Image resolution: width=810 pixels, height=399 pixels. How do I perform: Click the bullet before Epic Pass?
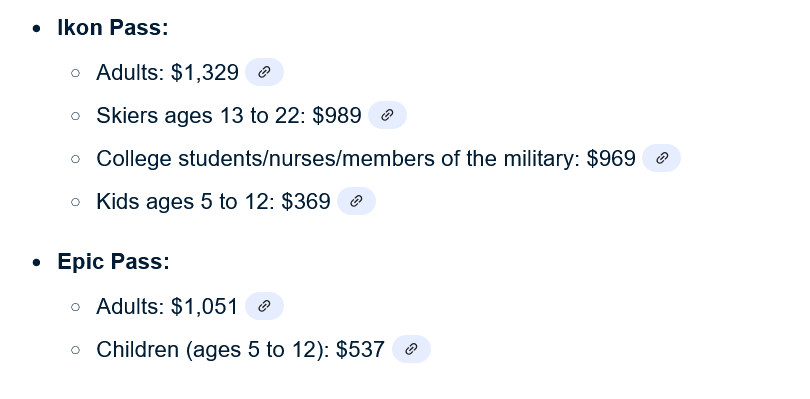coord(36,263)
